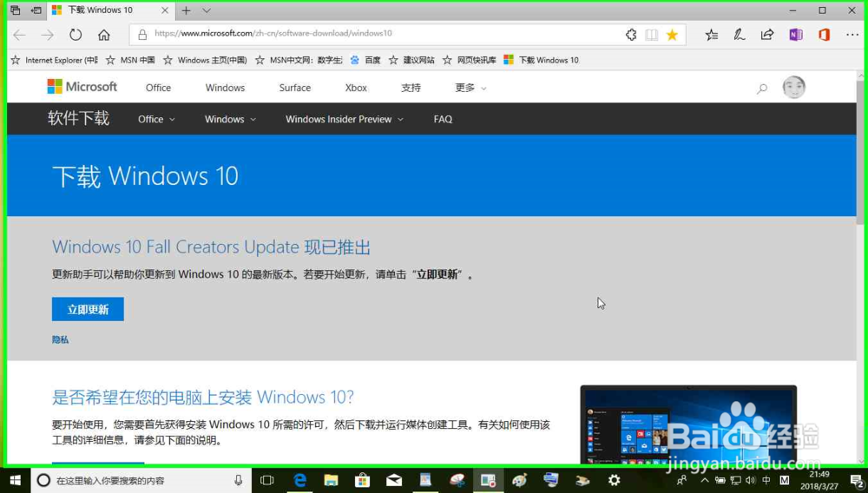Open MSN中文网 bookmark
This screenshot has height=493, width=868.
click(299, 60)
